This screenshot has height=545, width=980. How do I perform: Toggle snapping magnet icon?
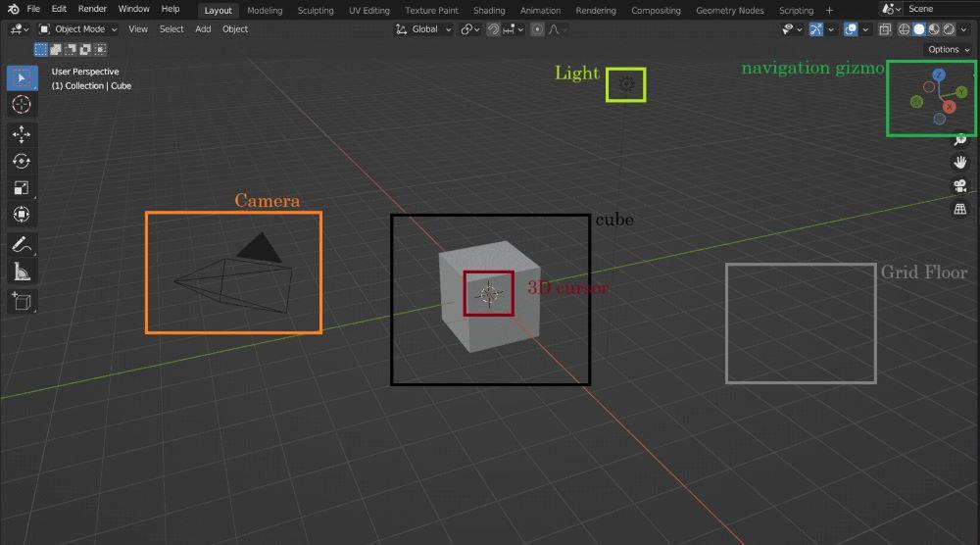493,29
